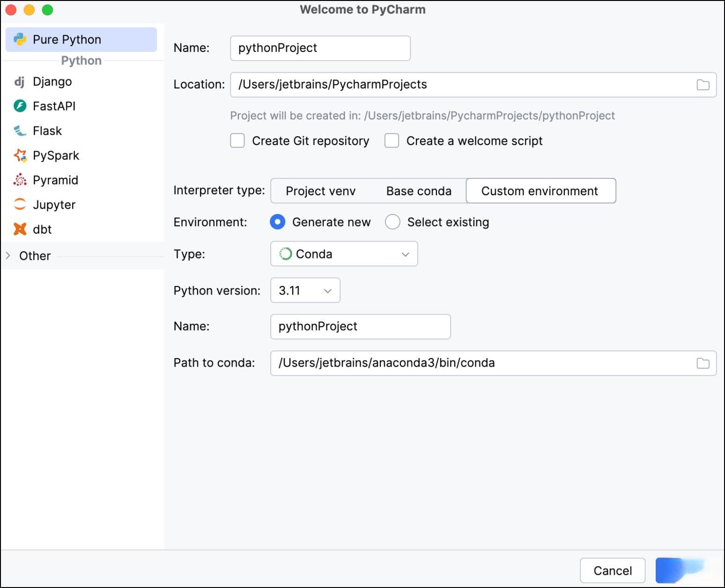Choose Select existing environment option
The width and height of the screenshot is (725, 588).
392,222
